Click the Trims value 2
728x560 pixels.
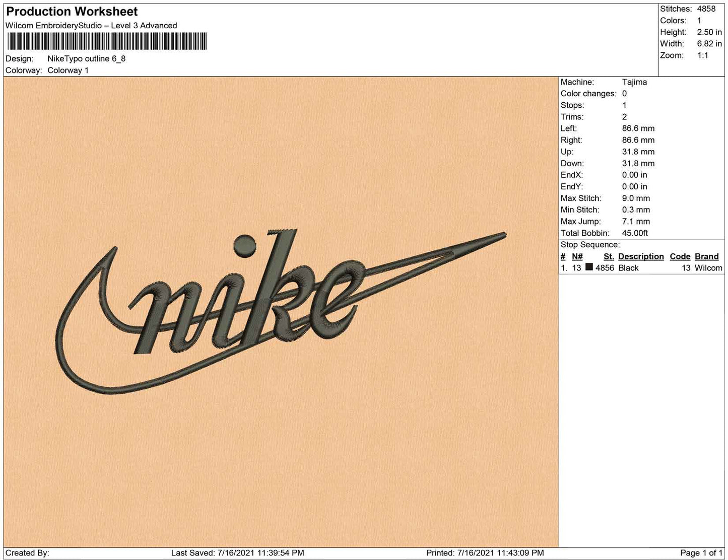[625, 117]
